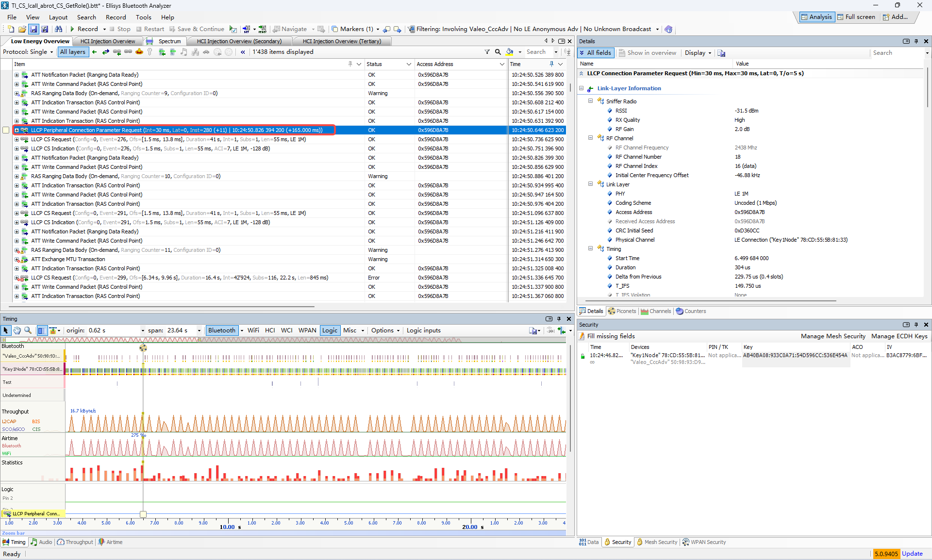Open the Protocol: Single dropdown
Image resolution: width=932 pixels, height=560 pixels.
click(x=28, y=52)
